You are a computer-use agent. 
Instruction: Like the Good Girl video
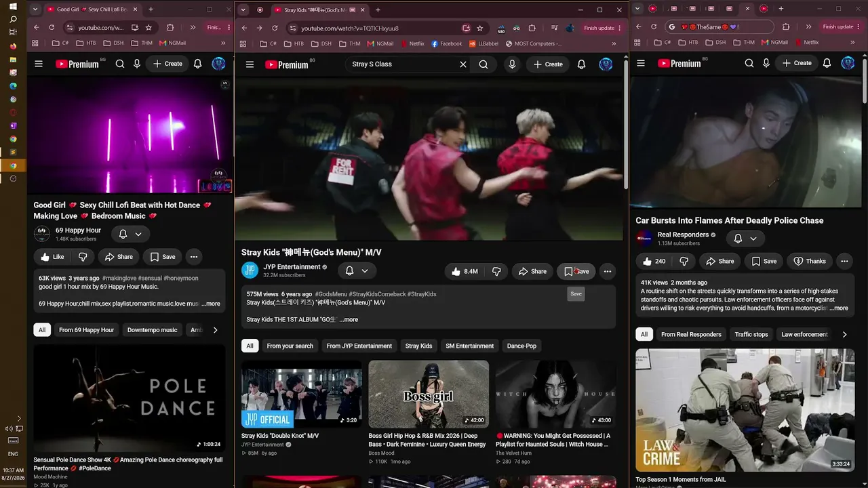tap(53, 257)
